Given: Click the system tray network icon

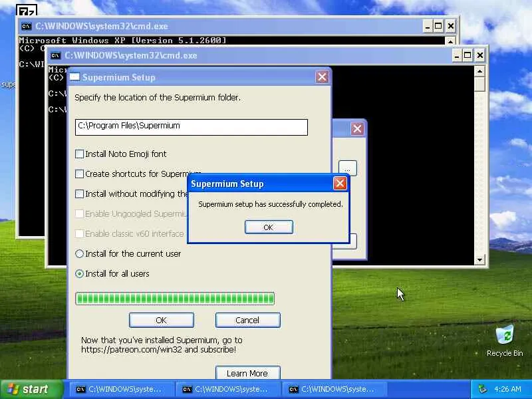Looking at the screenshot, I should [483, 389].
